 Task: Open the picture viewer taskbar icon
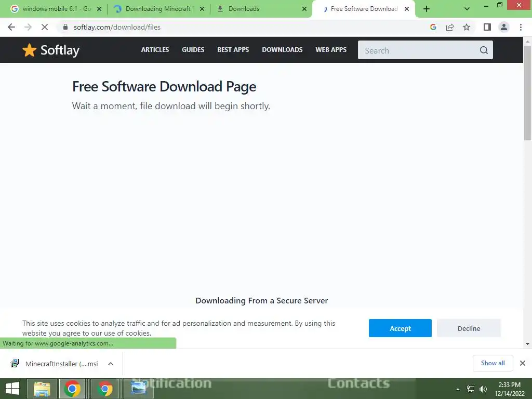[x=138, y=389]
